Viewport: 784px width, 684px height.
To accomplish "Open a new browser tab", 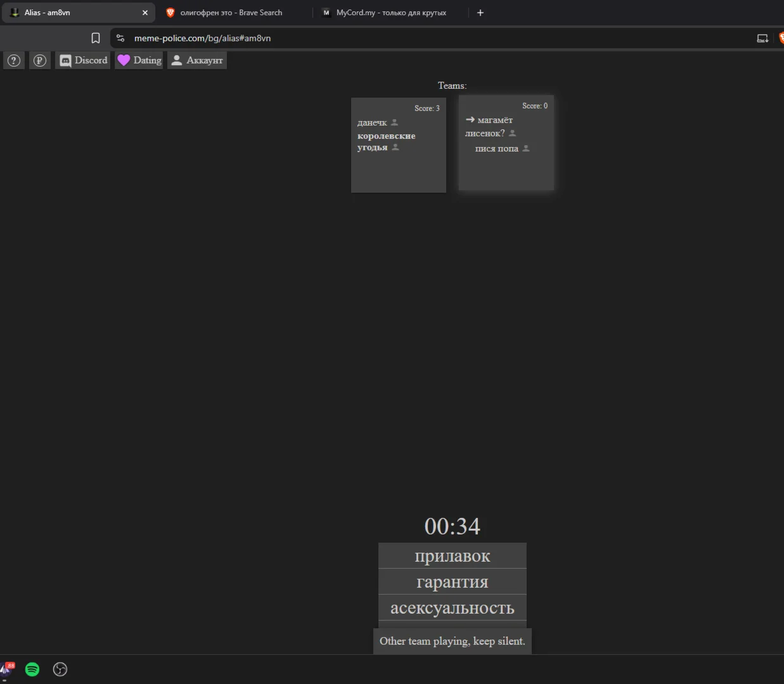I will point(480,13).
